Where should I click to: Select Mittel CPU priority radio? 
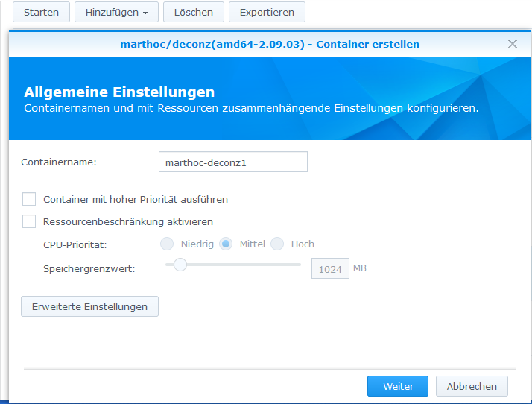[x=226, y=244]
